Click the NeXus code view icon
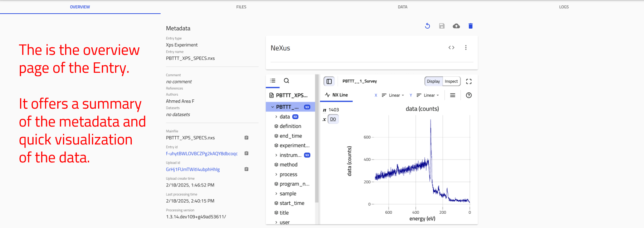 coord(451,48)
